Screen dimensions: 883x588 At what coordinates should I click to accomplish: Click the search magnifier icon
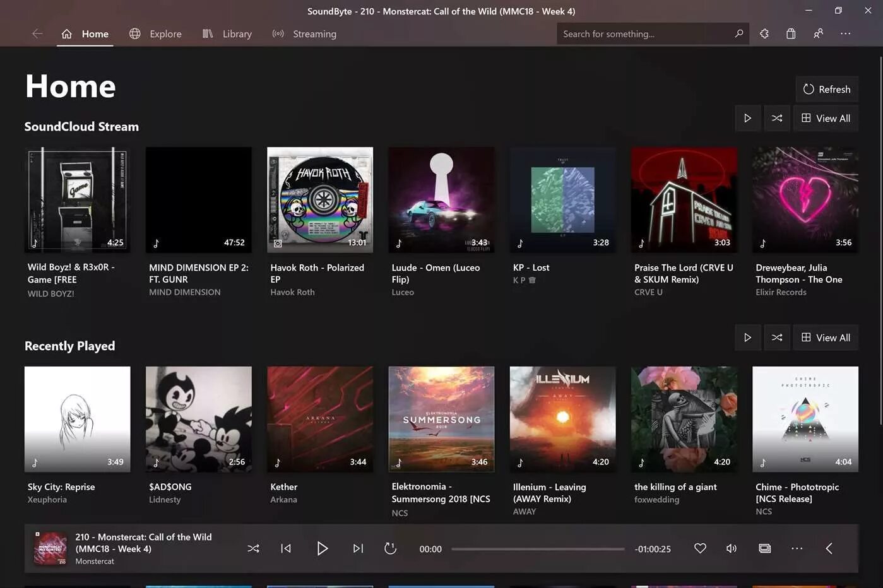(739, 33)
